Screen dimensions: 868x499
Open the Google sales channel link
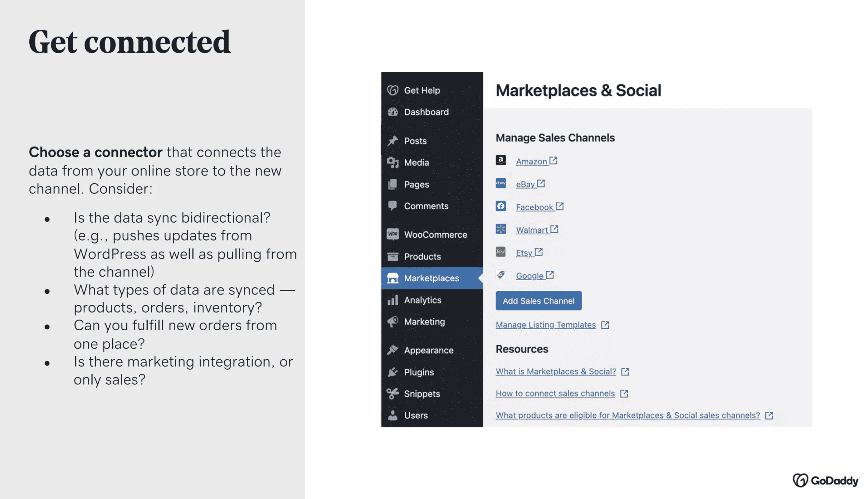click(535, 276)
